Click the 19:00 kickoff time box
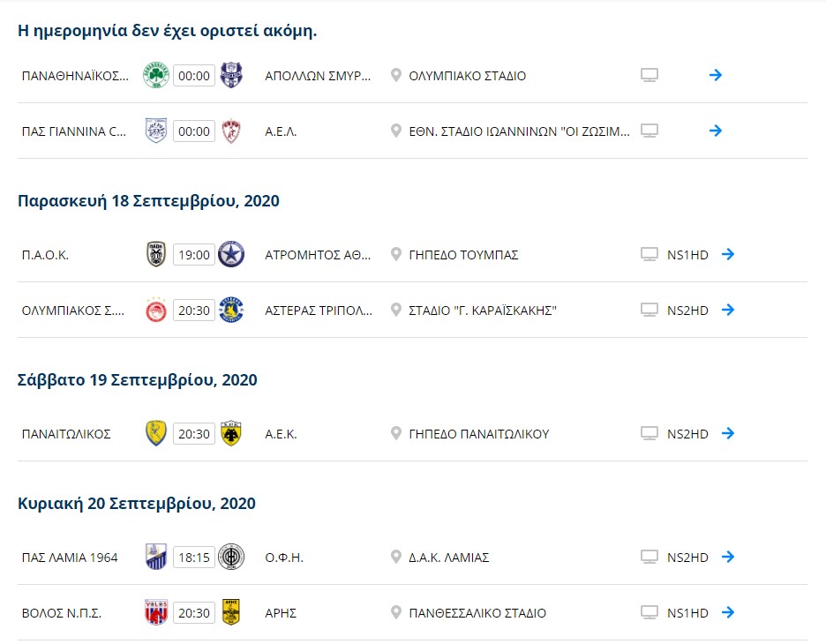Viewport: 826px width, 644px height. [x=194, y=255]
